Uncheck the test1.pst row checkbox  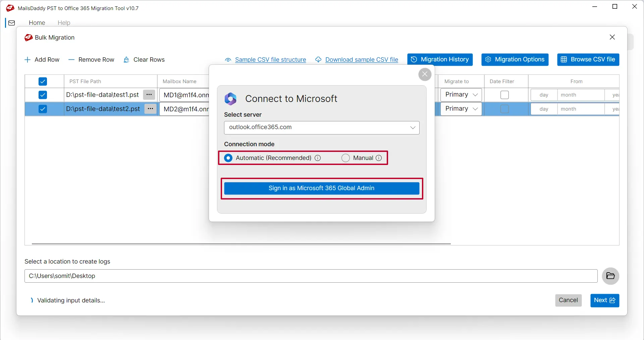click(43, 95)
